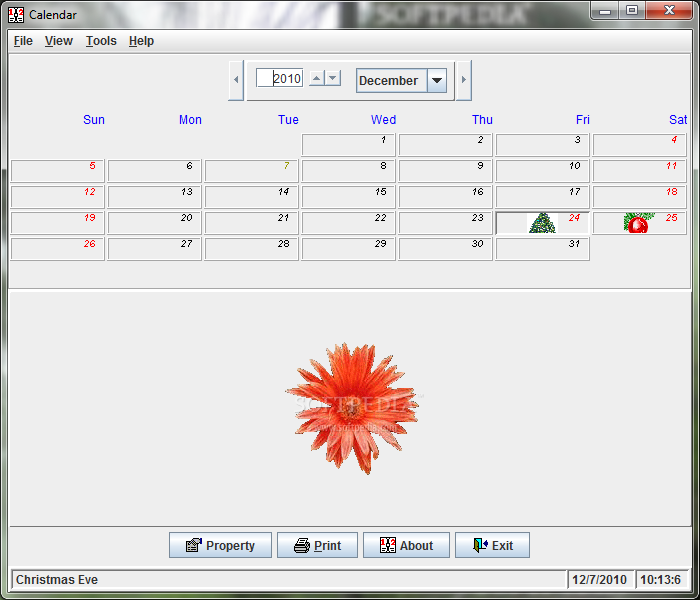
Task: Click the Sun column header
Action: [x=94, y=120]
